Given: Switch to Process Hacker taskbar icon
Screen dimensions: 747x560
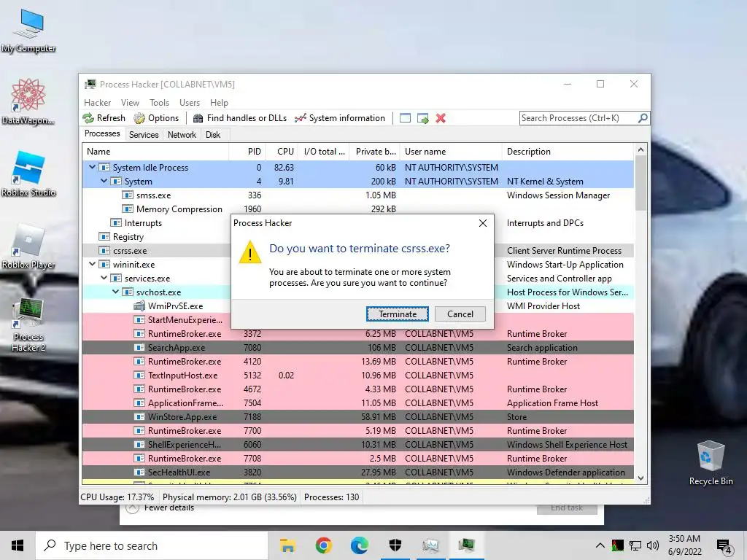Looking at the screenshot, I should 466,545.
